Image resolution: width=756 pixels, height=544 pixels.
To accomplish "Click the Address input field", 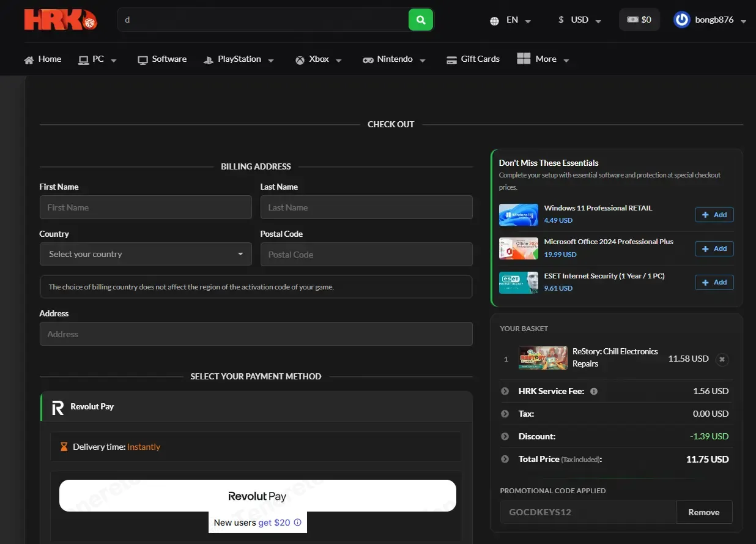I will (x=256, y=334).
